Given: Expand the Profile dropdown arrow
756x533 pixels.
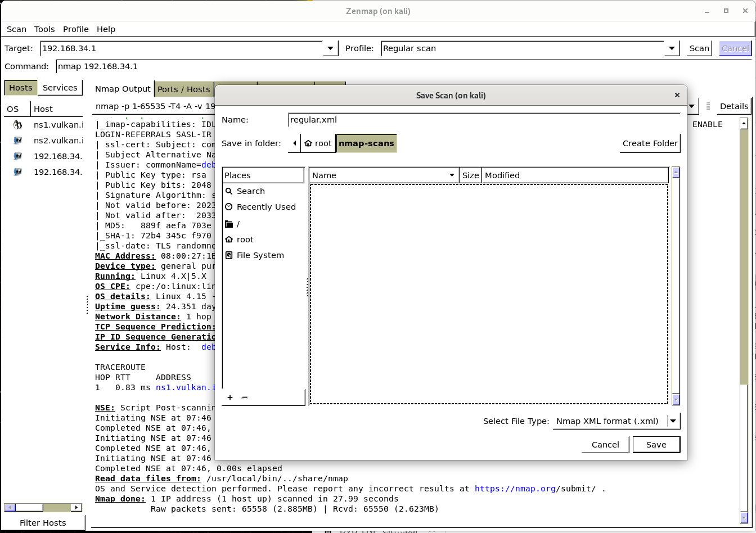Looking at the screenshot, I should pyautogui.click(x=672, y=48).
